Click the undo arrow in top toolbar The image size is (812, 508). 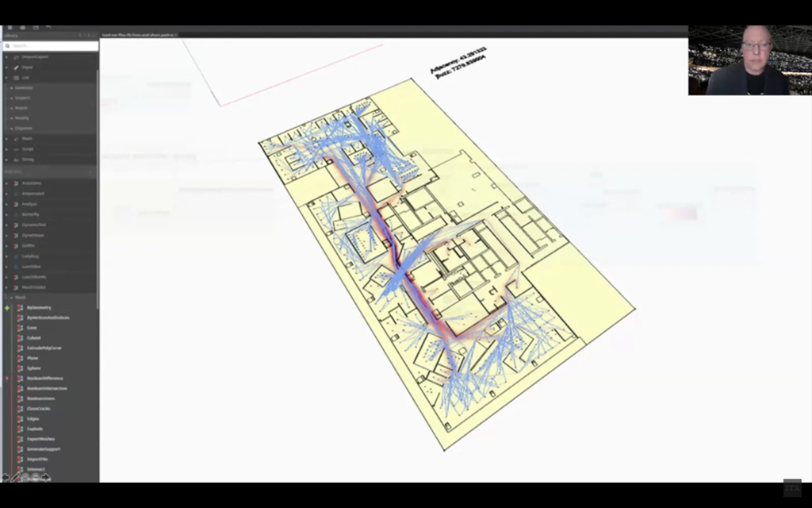(48, 28)
